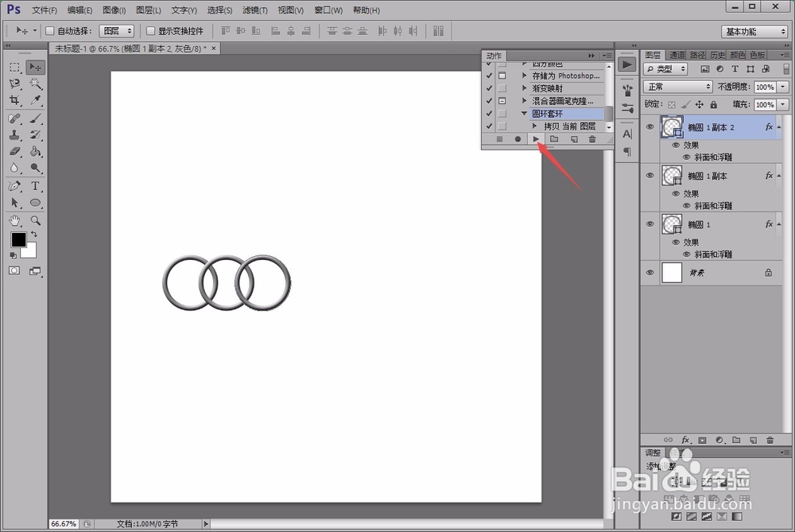Select the Pen tool
795x532 pixels.
coord(14,186)
